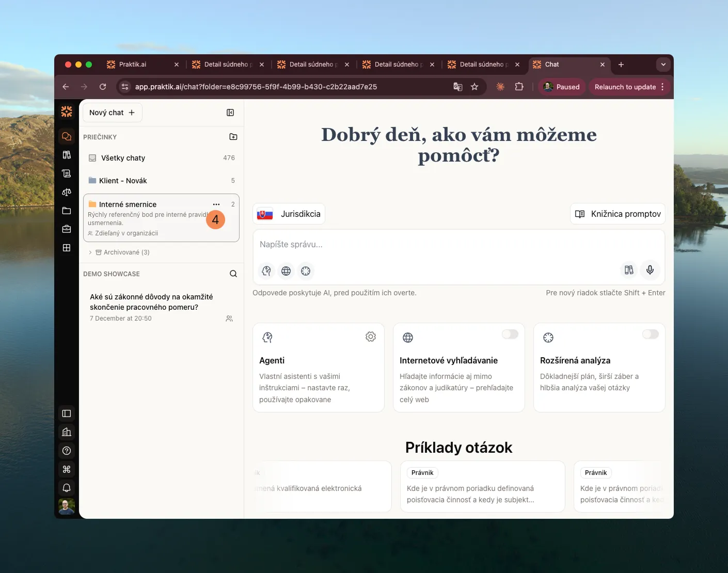
Task: Click the briefcase icon in the left sidebar
Action: [66, 229]
